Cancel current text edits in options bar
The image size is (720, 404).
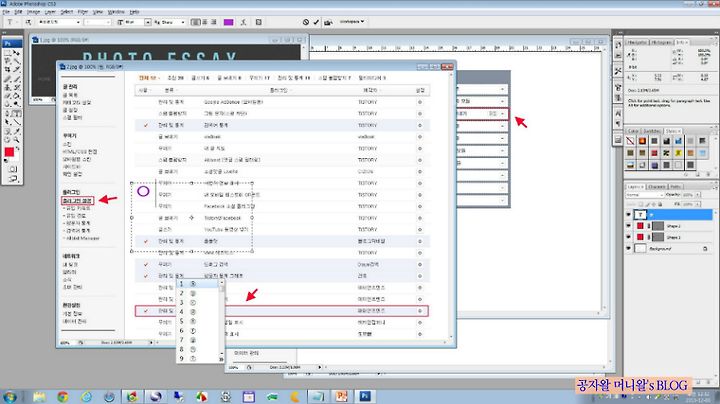pyautogui.click(x=306, y=22)
